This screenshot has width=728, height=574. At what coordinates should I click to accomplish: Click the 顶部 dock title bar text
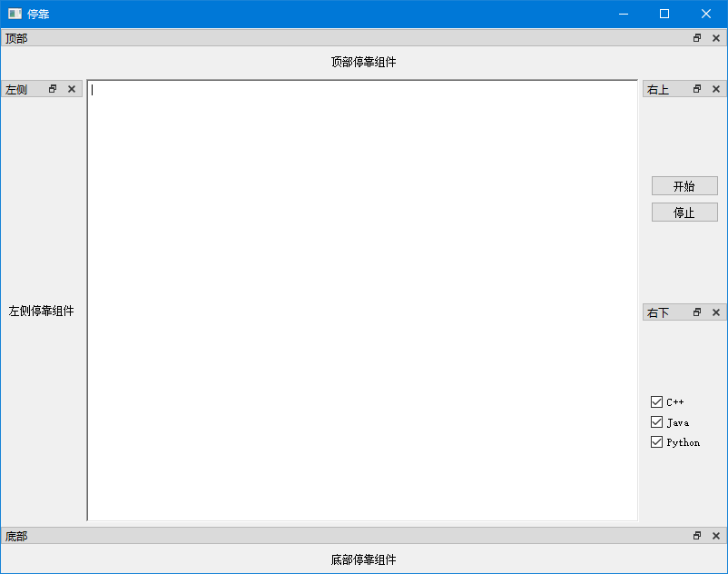tap(16, 38)
